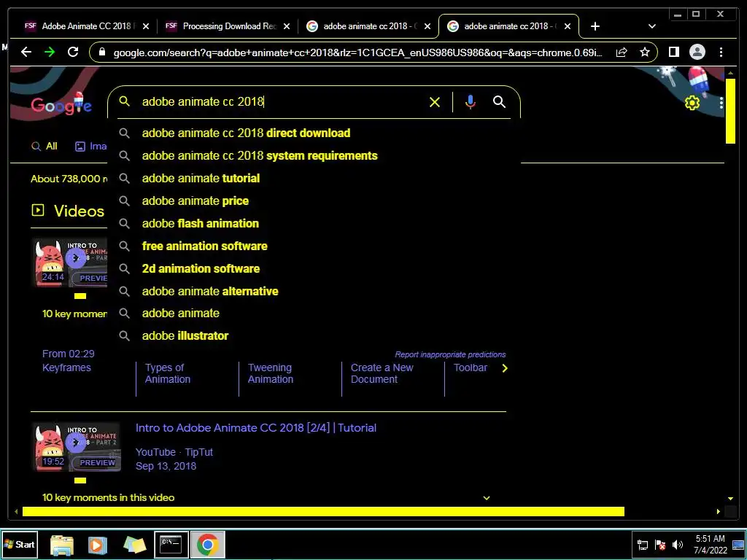The width and height of the screenshot is (747, 560).
Task: Click the vertical scrollbar thumb
Action: click(730, 111)
